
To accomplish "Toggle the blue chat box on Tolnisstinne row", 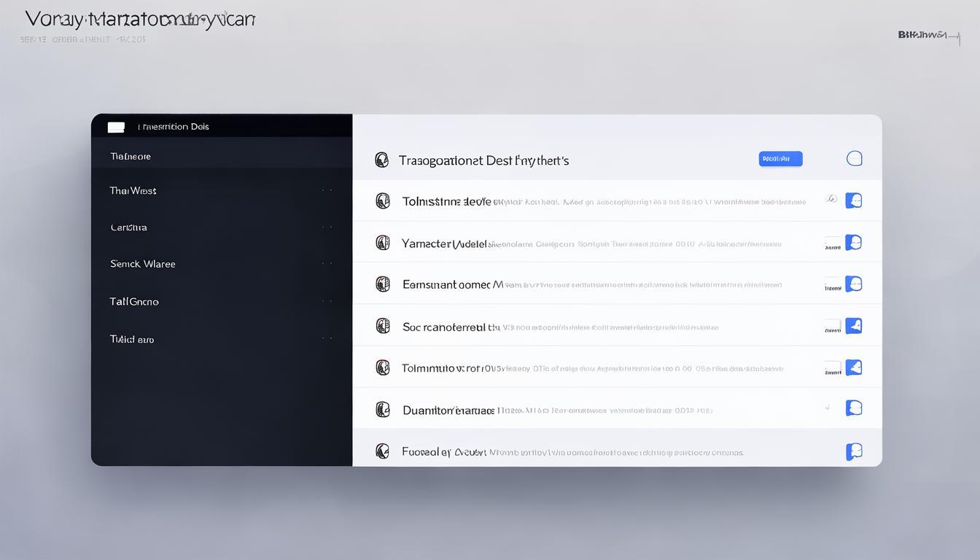I will point(853,201).
